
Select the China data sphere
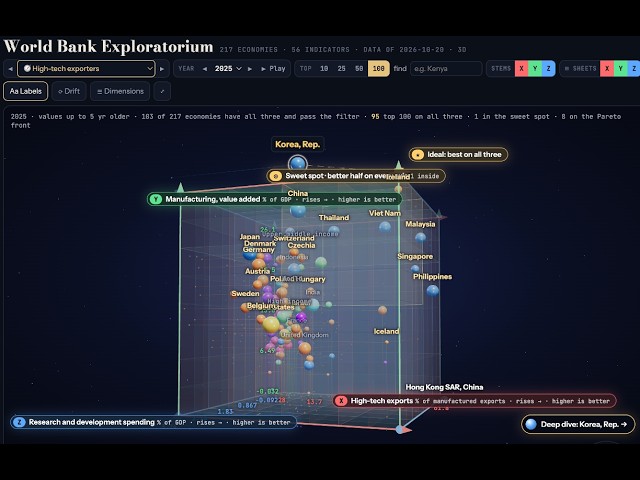click(298, 211)
